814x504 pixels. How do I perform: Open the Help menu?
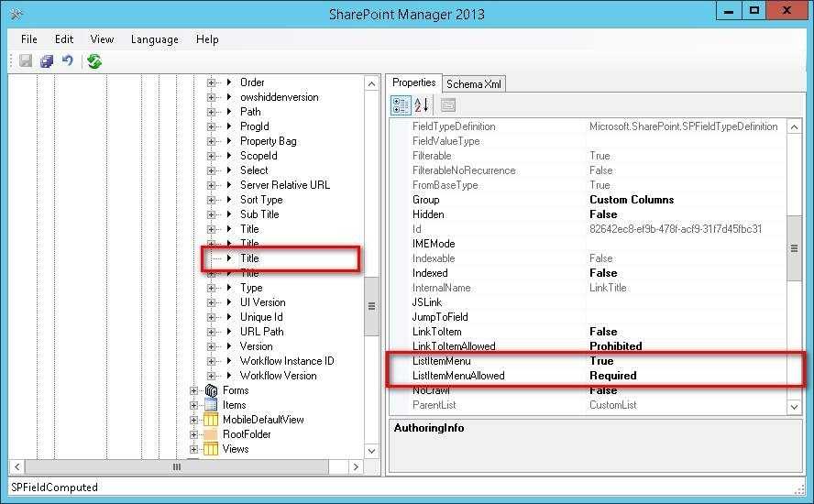click(x=207, y=39)
